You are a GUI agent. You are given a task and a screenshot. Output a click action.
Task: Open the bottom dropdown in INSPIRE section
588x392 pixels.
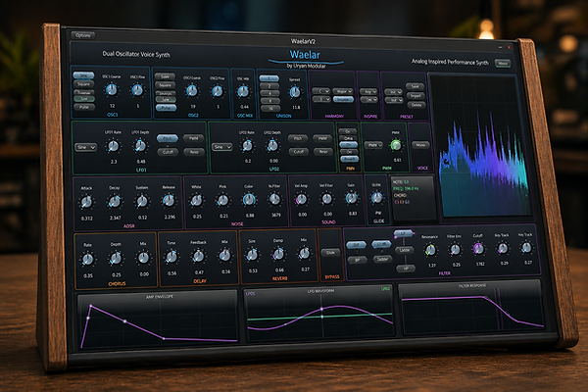point(369,100)
